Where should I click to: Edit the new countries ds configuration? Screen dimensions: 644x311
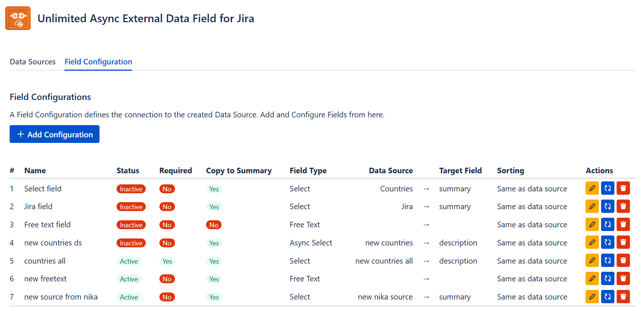pyautogui.click(x=592, y=243)
